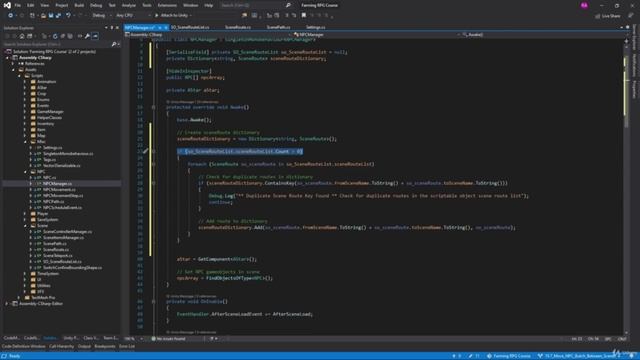This screenshot has height=360, width=640.
Task: Click the quick actions screwdriver icon in margin
Action: coord(146,151)
